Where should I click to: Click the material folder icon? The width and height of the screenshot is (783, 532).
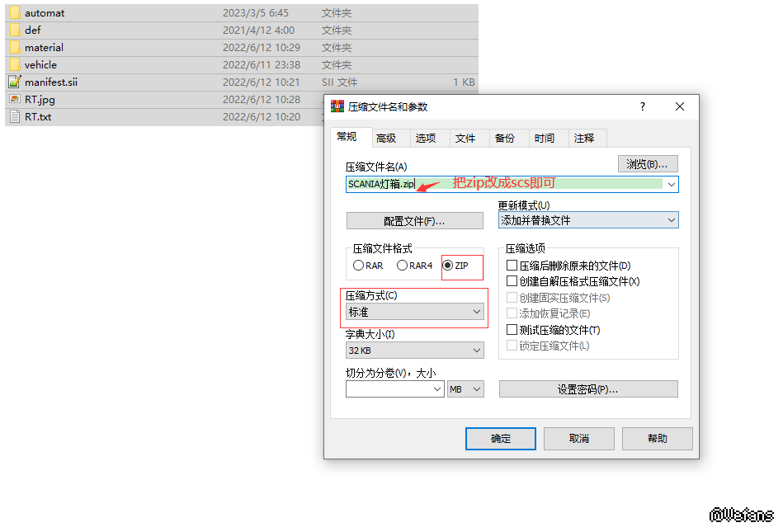15,48
